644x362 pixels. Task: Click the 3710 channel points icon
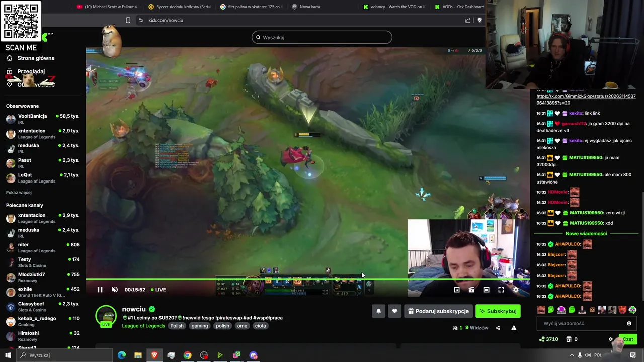(x=541, y=339)
